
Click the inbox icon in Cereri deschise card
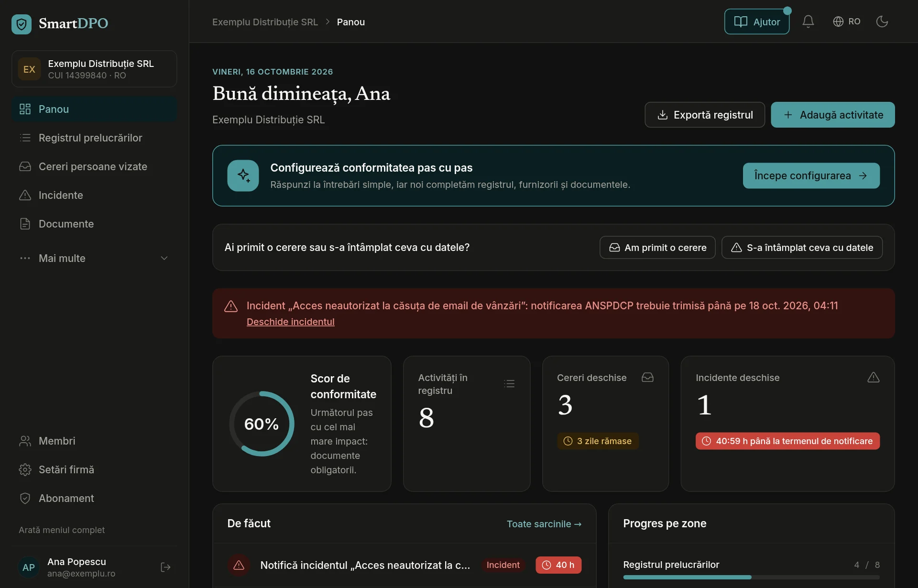647,377
